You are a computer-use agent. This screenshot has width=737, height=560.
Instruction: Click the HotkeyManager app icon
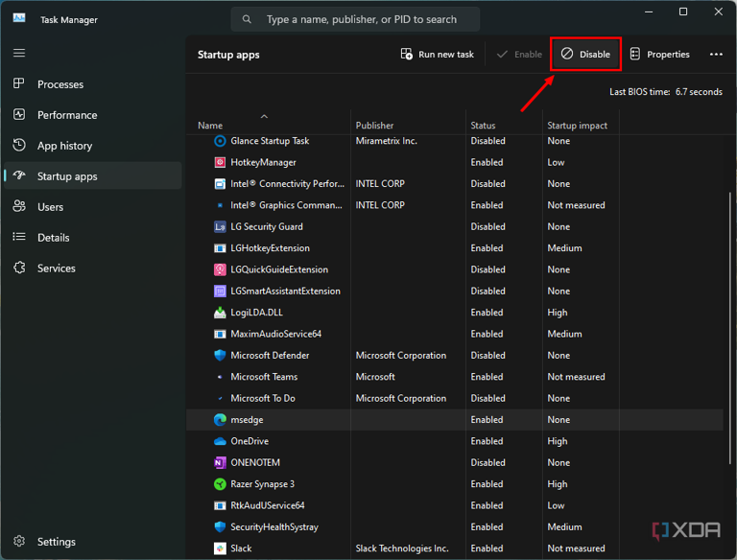220,163
